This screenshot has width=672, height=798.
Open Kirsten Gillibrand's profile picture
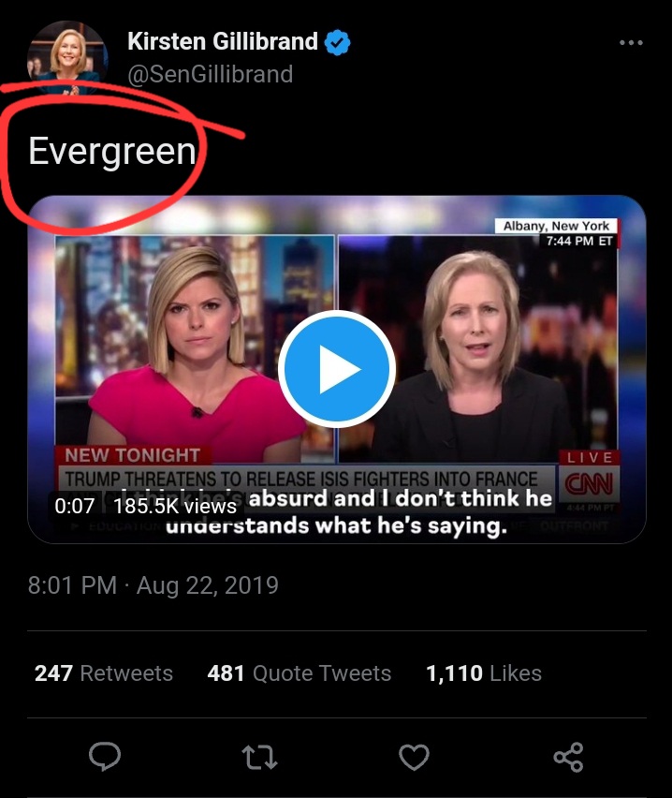tap(67, 57)
